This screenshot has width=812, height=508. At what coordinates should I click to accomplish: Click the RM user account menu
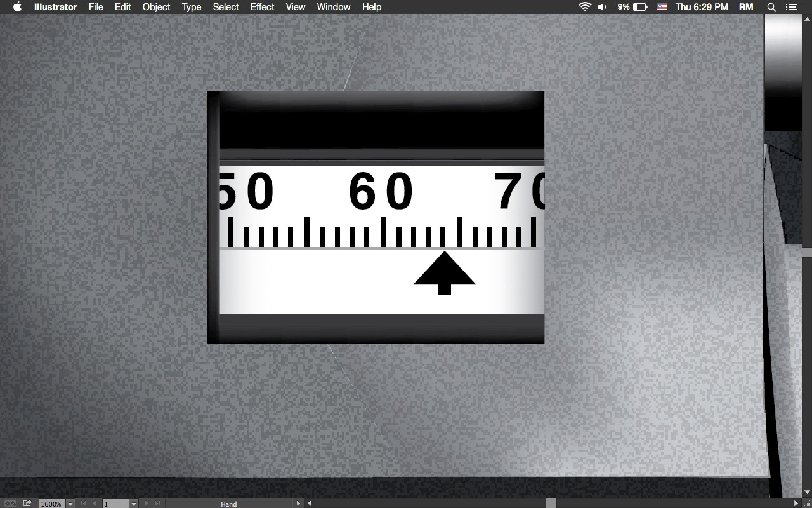pos(746,7)
